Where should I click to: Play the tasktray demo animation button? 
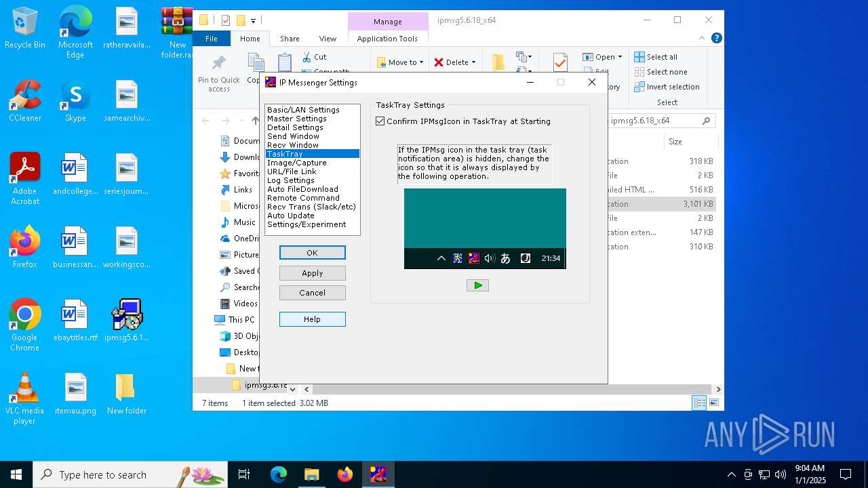[477, 285]
